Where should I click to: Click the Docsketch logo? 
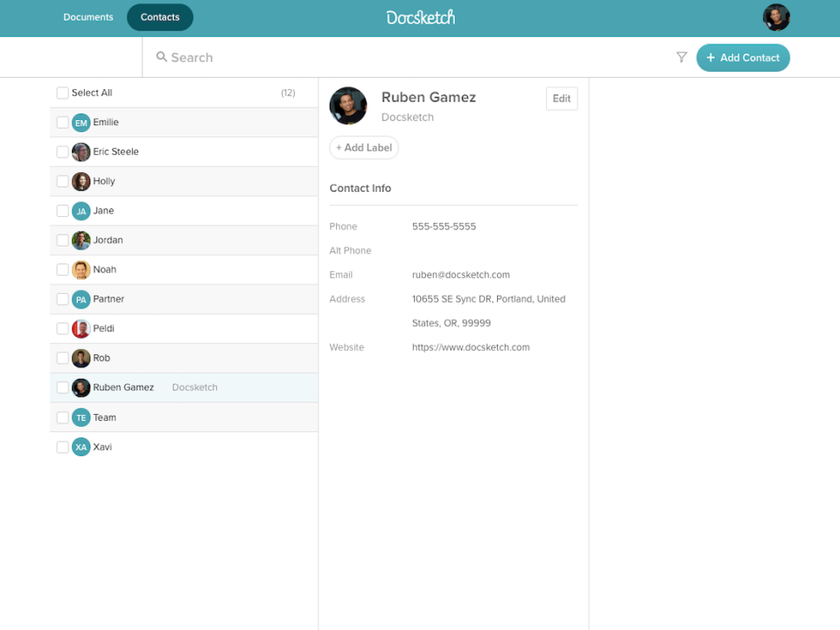click(421, 17)
